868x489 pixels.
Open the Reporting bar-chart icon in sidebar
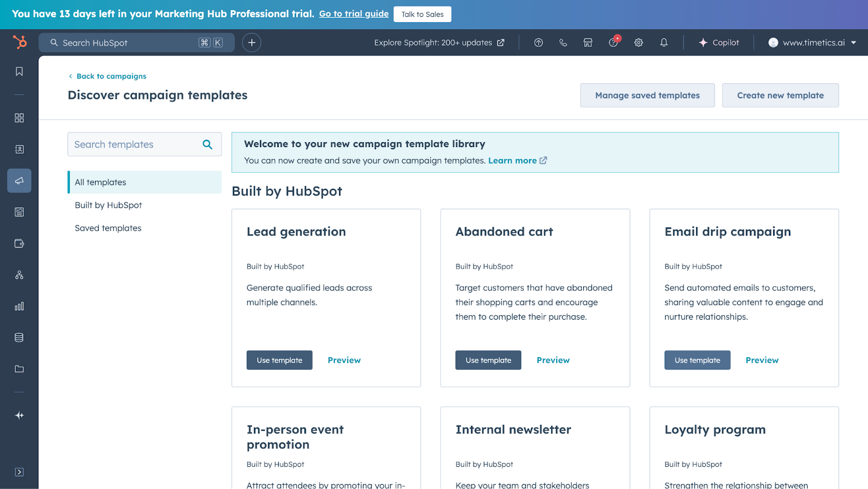(x=19, y=306)
